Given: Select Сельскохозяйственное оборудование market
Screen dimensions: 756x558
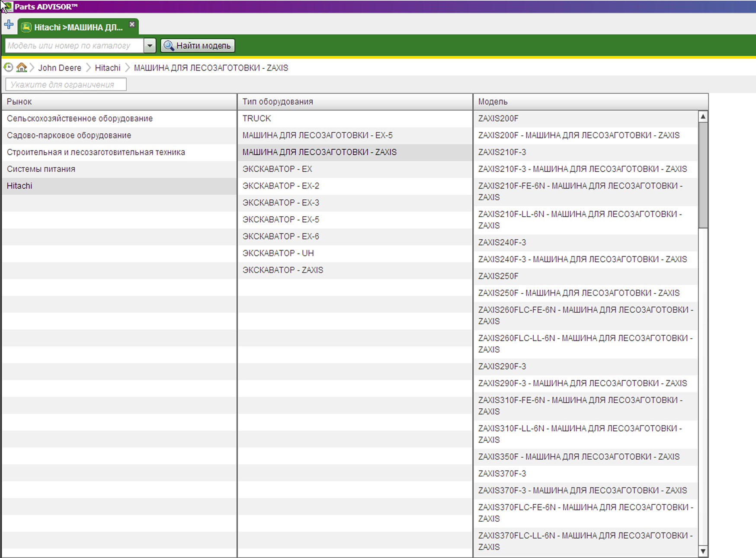Looking at the screenshot, I should pos(80,119).
